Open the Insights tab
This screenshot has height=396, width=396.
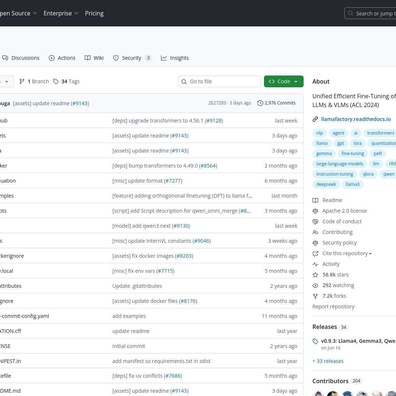tap(175, 58)
